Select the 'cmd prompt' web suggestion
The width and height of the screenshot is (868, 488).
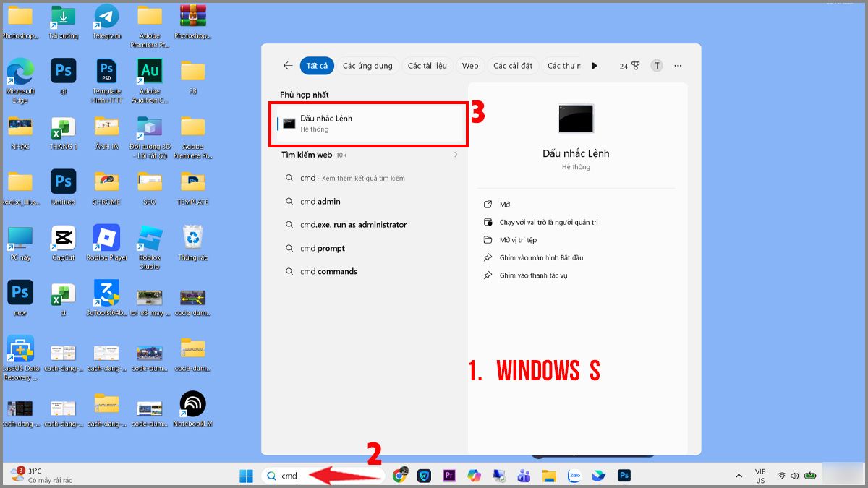coord(370,248)
